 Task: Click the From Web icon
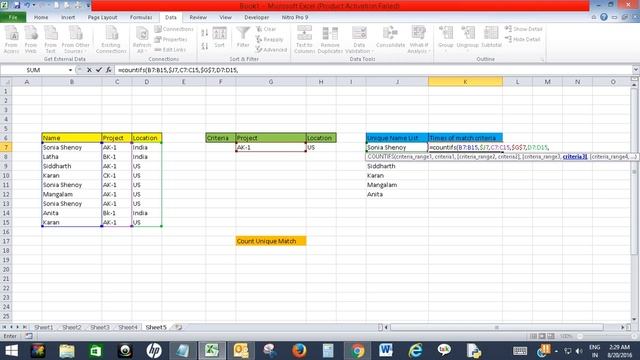31,39
